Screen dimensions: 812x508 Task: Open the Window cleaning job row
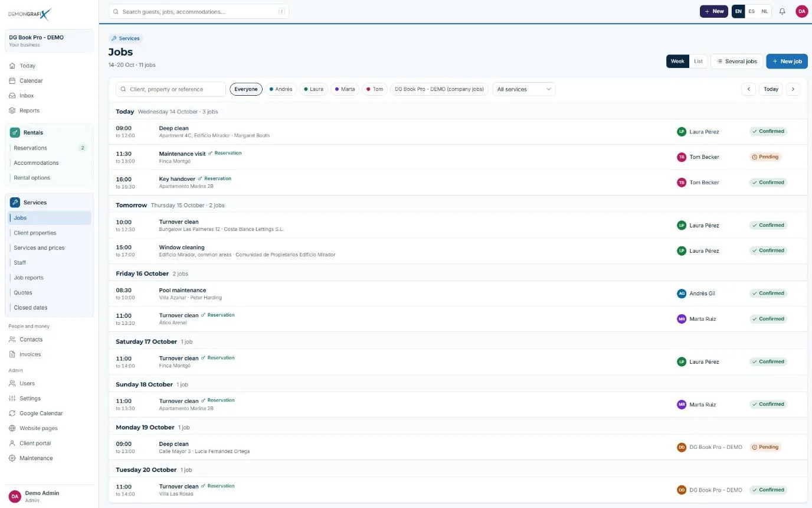coord(458,251)
